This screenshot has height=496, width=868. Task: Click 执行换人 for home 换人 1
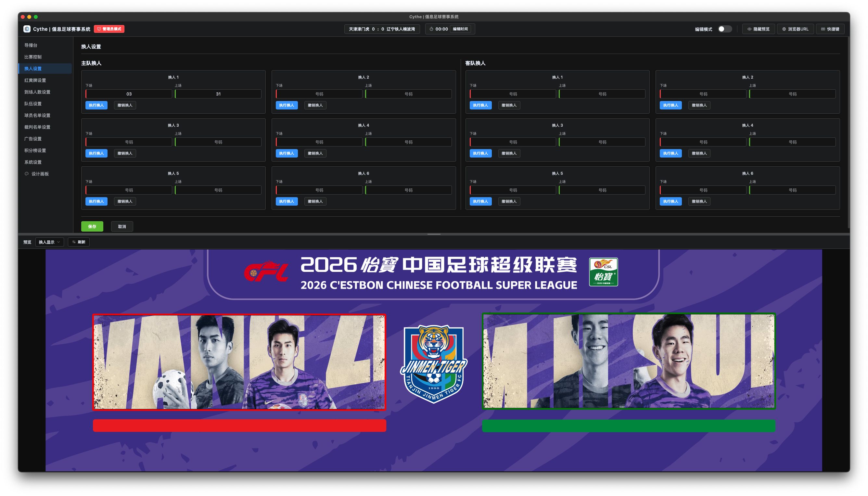click(x=96, y=105)
